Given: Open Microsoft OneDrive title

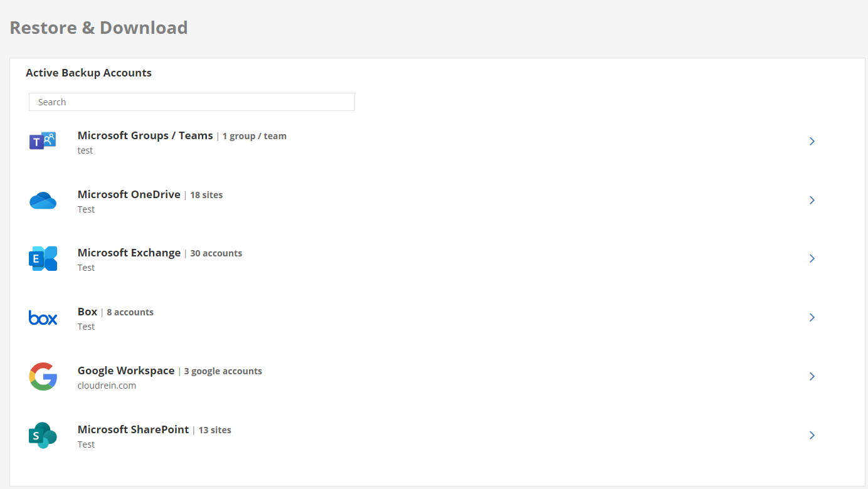Looking at the screenshot, I should click(x=129, y=194).
